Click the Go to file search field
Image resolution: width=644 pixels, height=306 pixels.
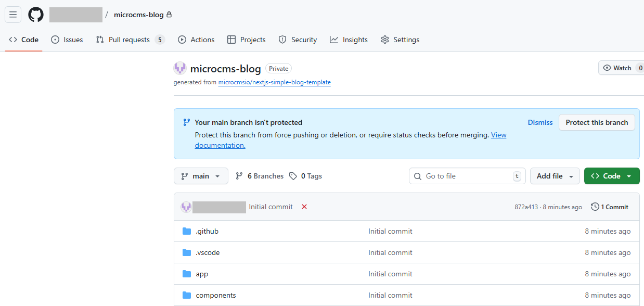pos(463,176)
